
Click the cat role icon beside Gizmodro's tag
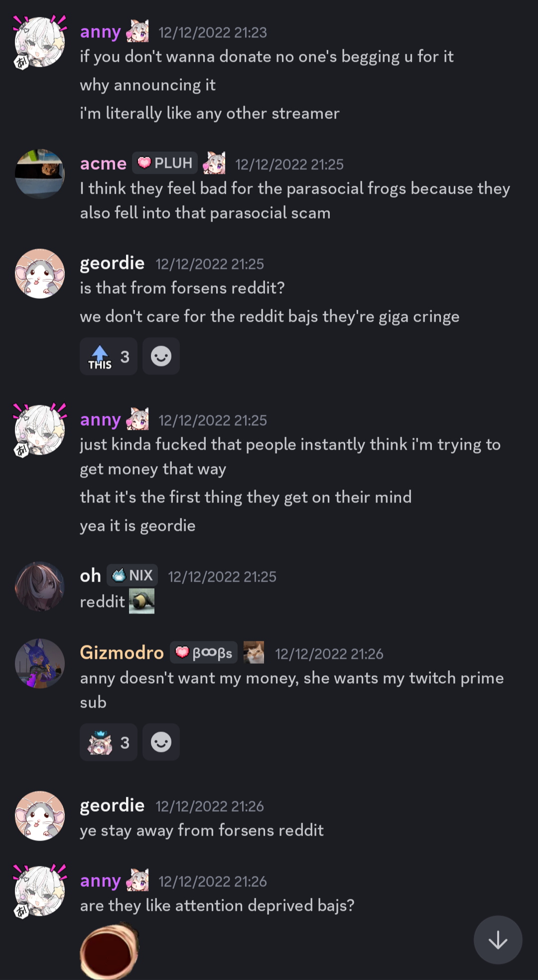254,652
